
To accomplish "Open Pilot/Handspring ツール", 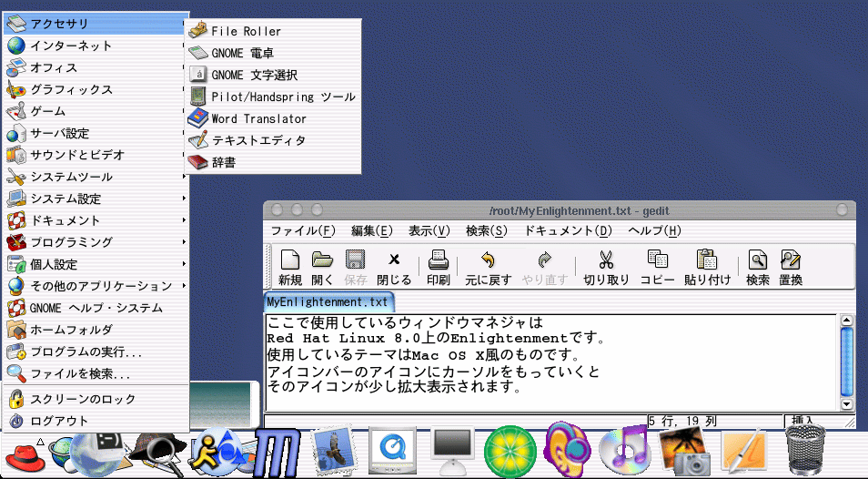I will (273, 97).
